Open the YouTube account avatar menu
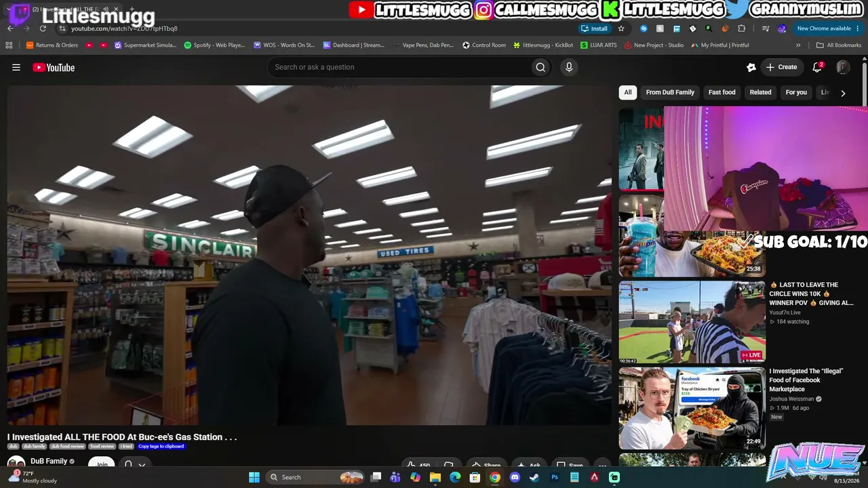Screen dimensions: 868x488 [843, 67]
